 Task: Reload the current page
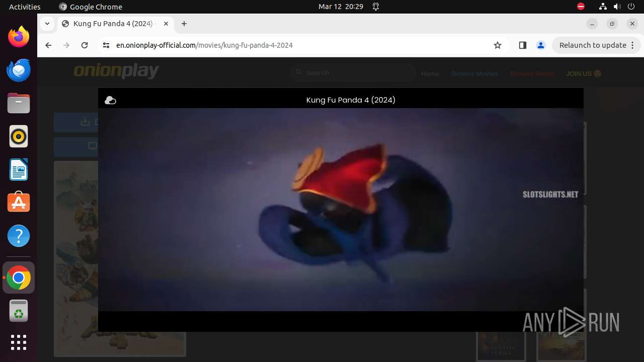point(85,45)
